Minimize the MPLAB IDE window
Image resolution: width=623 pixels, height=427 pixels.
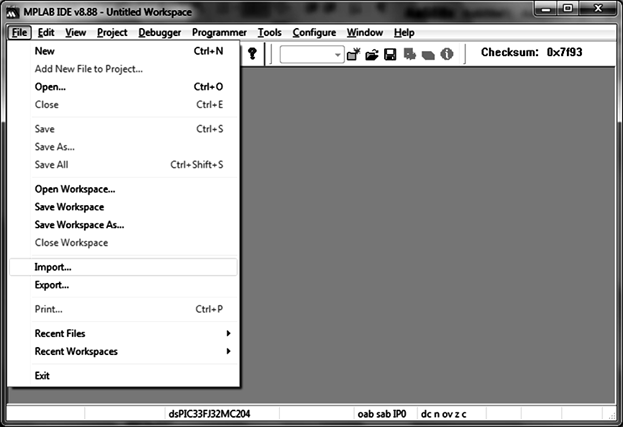point(546,9)
